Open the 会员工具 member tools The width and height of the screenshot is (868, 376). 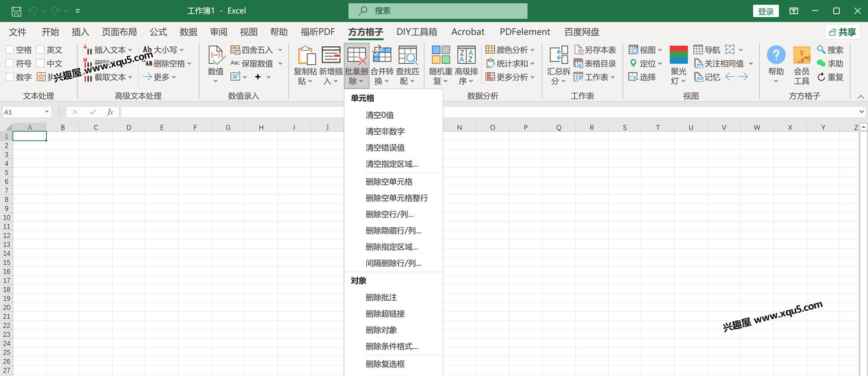(x=801, y=65)
